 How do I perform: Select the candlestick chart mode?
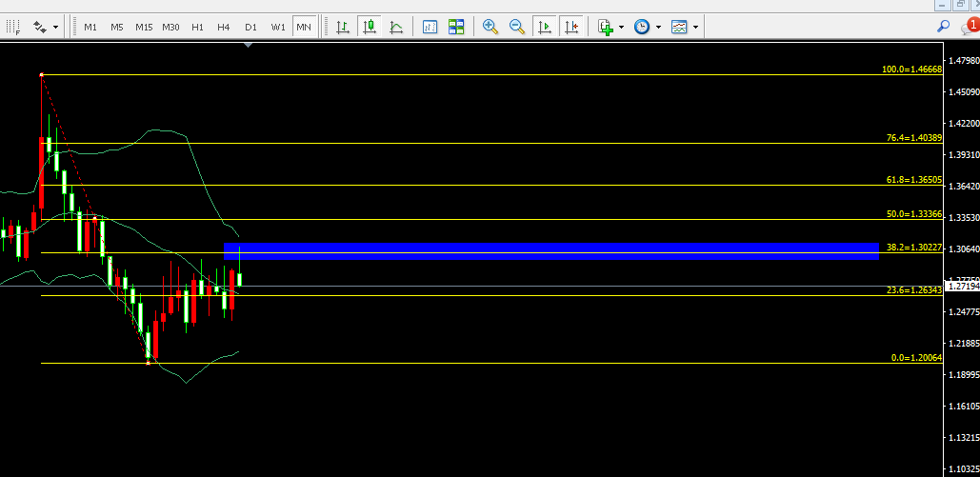pyautogui.click(x=369, y=27)
